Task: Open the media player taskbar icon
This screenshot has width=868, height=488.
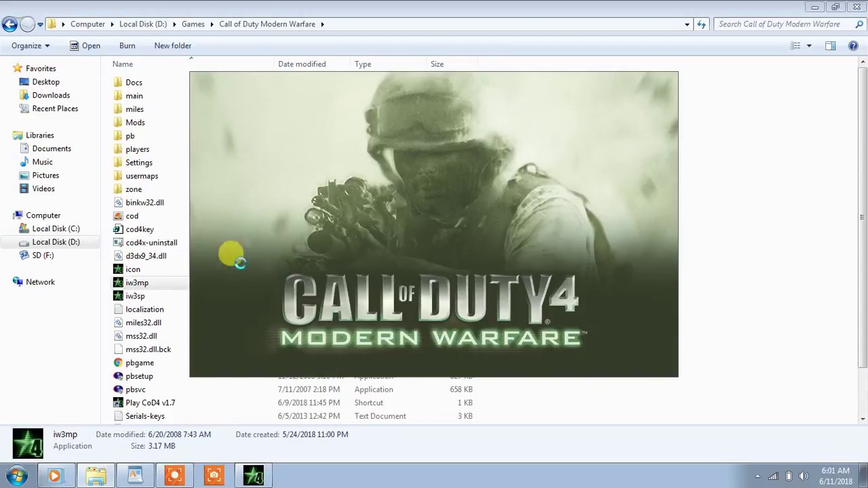Action: click(x=55, y=476)
